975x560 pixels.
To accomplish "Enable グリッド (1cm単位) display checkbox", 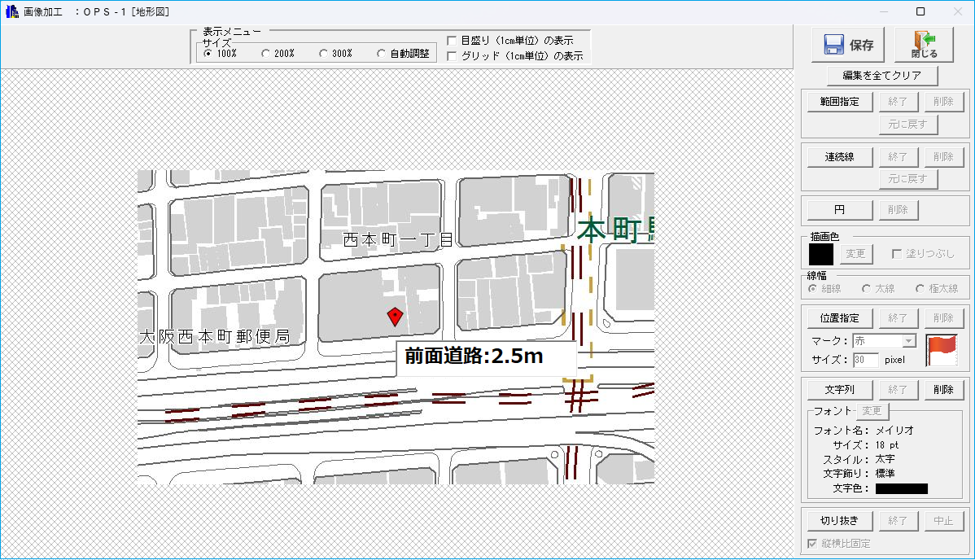I will click(x=453, y=56).
